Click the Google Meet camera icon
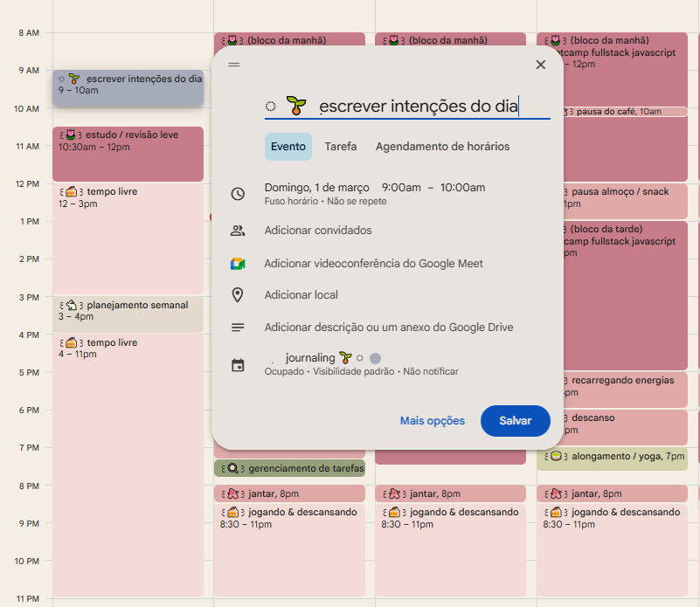The width and height of the screenshot is (700, 607). click(x=238, y=264)
